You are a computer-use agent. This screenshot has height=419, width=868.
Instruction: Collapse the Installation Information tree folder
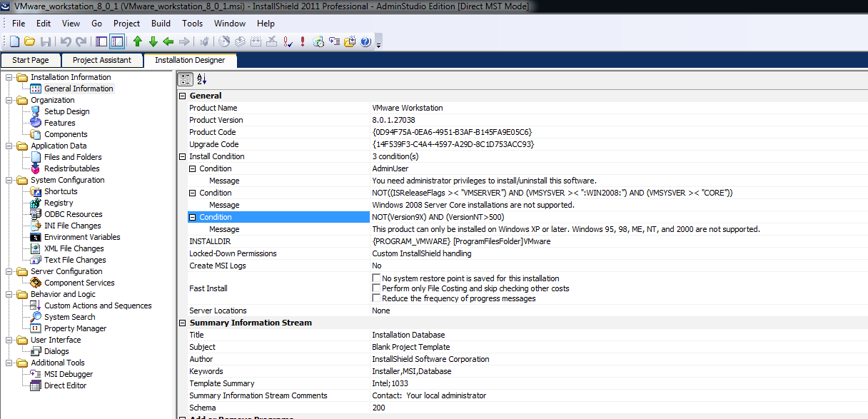[9, 77]
